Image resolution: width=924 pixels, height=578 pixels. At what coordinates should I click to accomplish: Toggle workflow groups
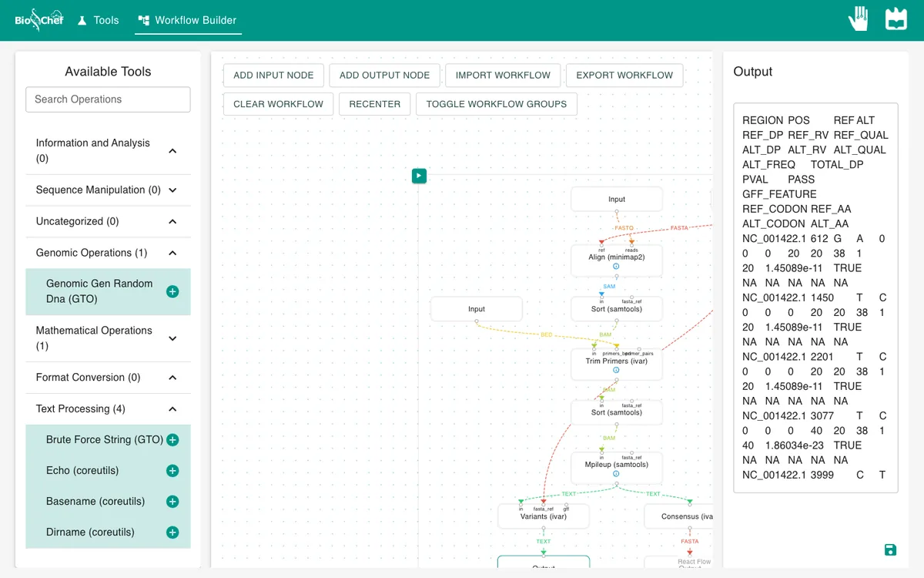coord(496,104)
